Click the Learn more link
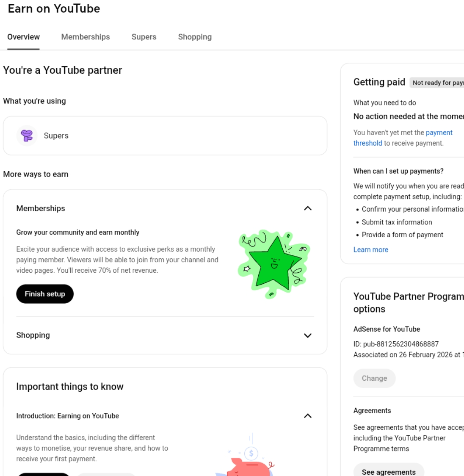This screenshot has width=464, height=476. coord(371,250)
